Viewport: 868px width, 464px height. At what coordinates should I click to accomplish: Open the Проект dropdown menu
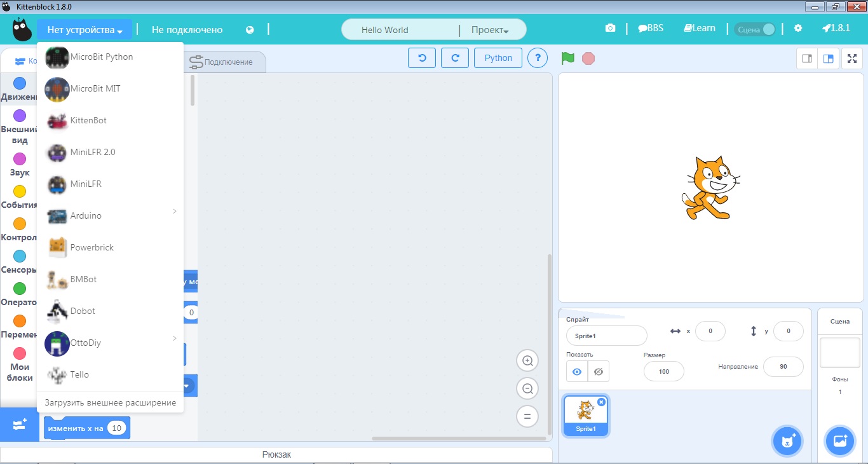(489, 30)
